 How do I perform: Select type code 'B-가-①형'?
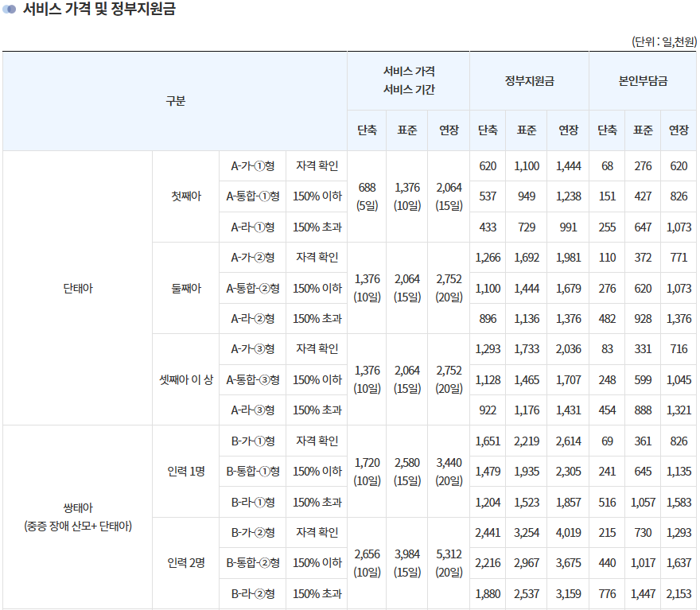[x=253, y=441]
